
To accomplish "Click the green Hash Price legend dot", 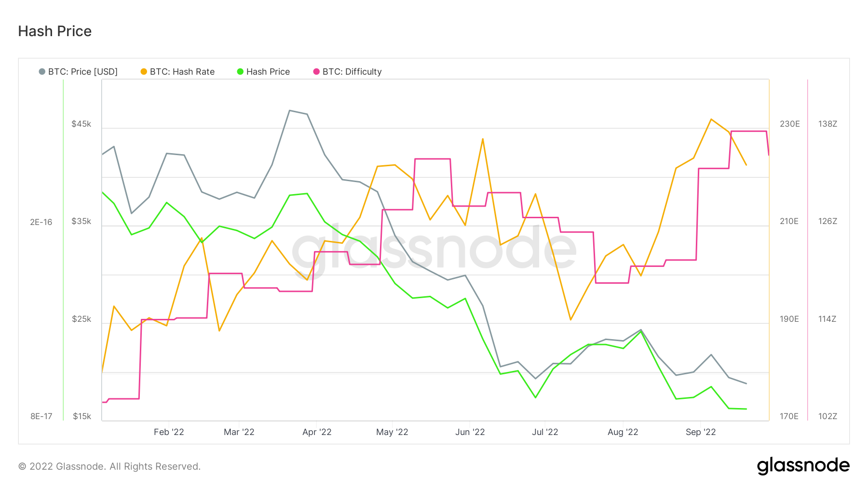I will pos(240,72).
